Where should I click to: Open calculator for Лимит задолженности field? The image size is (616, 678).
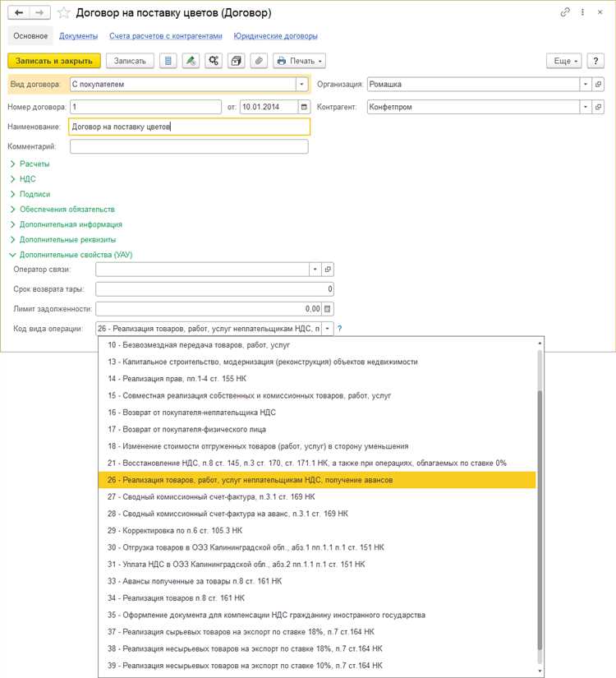327,309
